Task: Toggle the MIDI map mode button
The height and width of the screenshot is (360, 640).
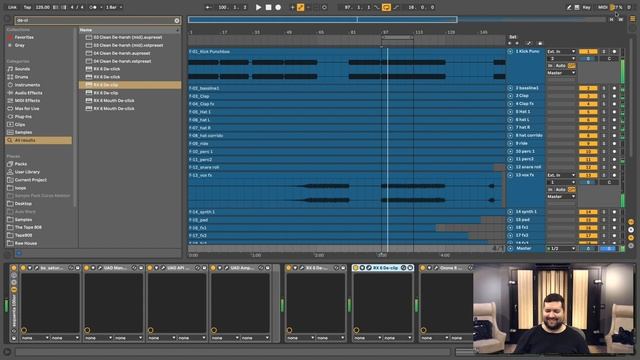Action: [x=602, y=7]
